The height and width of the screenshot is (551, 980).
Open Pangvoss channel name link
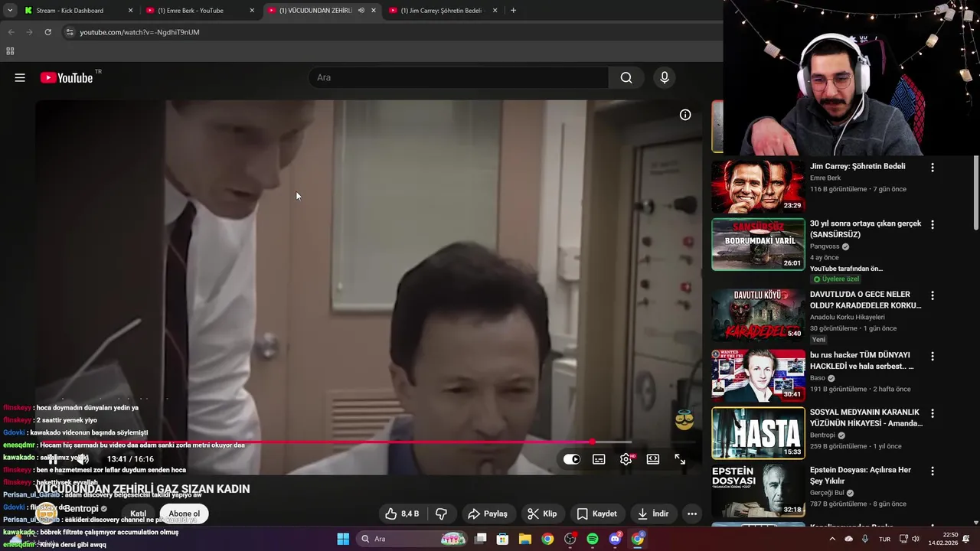825,246
